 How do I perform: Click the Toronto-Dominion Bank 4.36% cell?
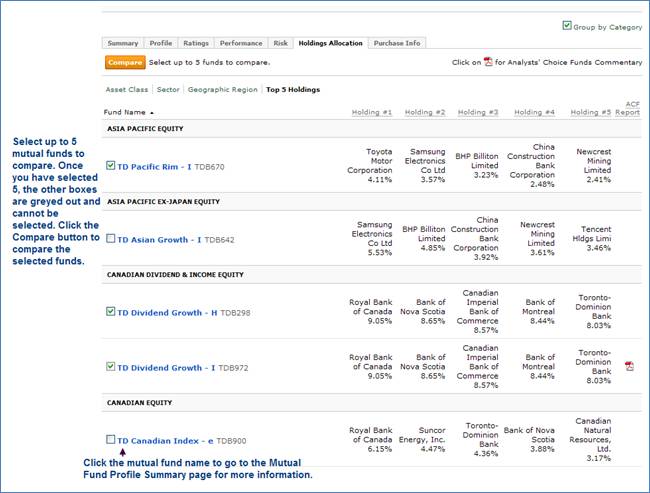point(480,440)
